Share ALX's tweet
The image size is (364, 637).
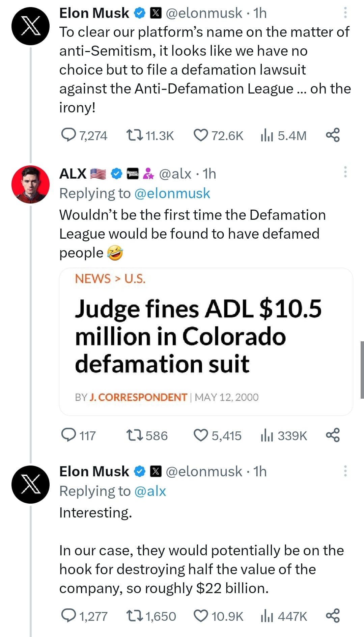tap(333, 435)
